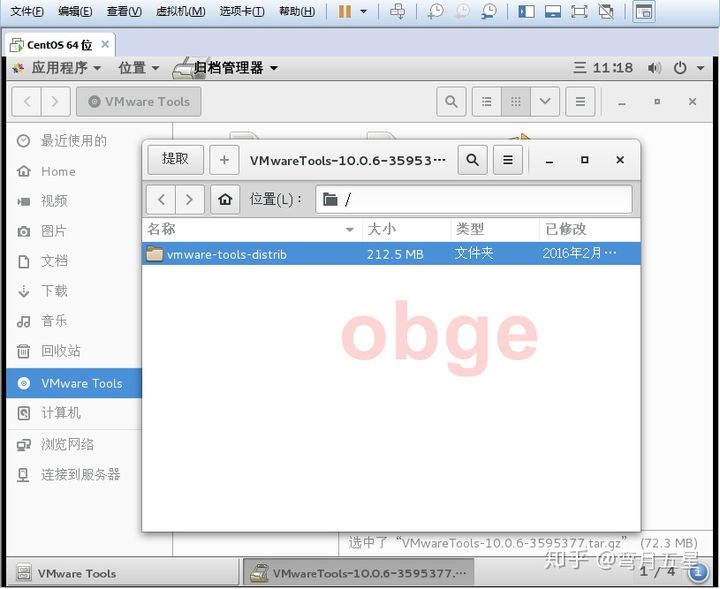Select the vmware-tools-distrib folder row

point(391,253)
